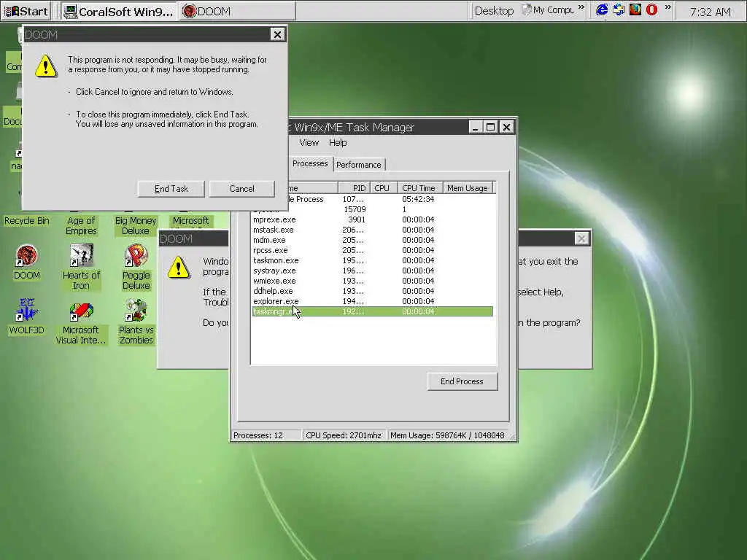This screenshot has height=560, width=747.
Task: Open WOLF3D desktop shortcut
Action: pos(27,316)
